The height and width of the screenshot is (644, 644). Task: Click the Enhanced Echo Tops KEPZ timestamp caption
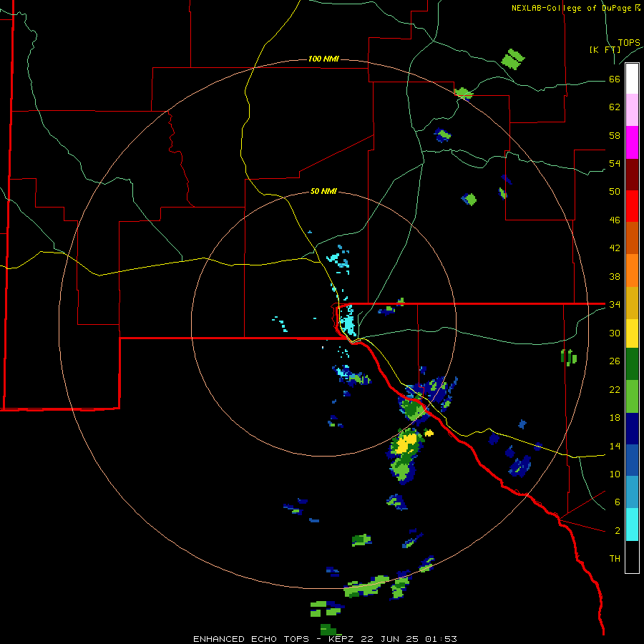325,639
